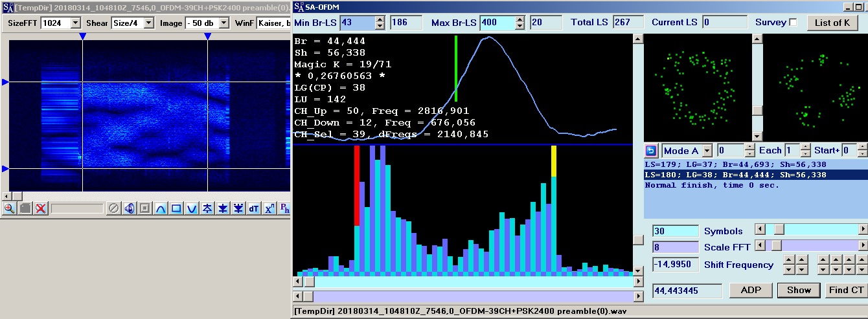Open the Mode A dropdown
868x319 pixels.
point(707,151)
